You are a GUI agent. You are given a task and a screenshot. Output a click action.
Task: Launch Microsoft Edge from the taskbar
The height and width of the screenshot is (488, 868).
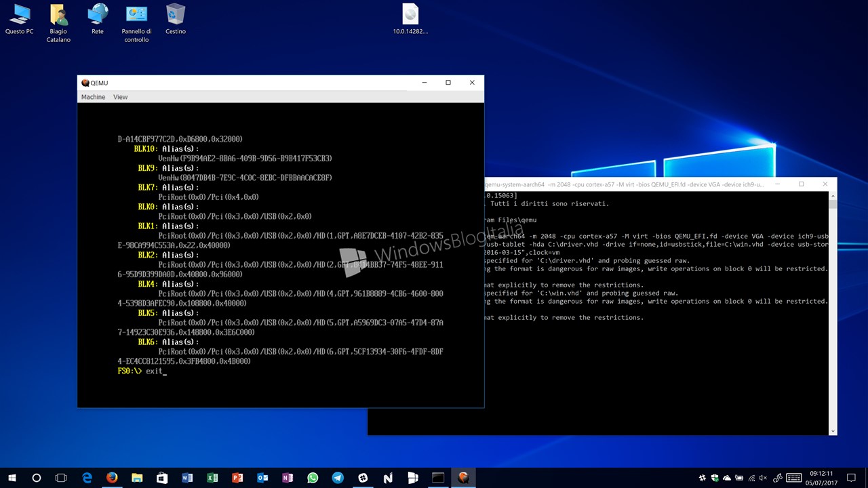point(87,478)
